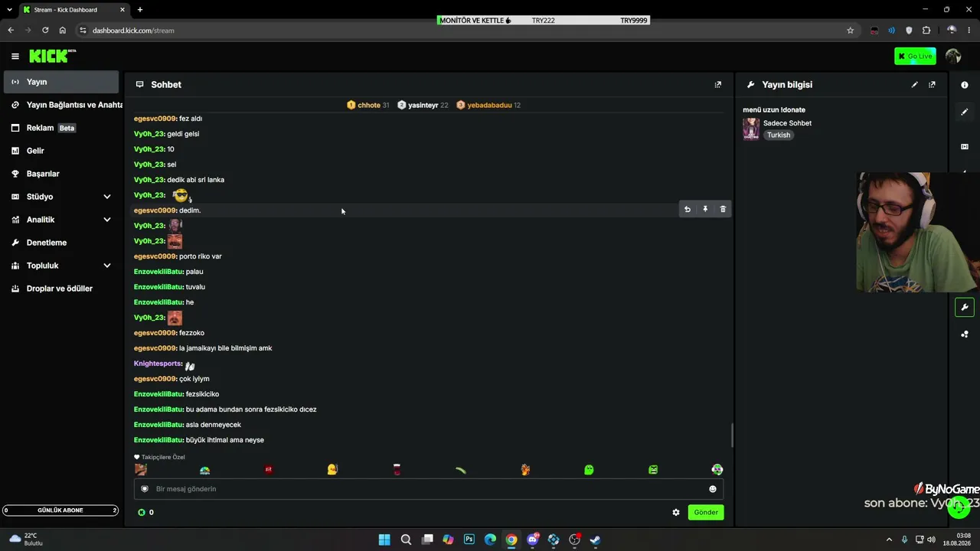
Task: Open the Stream - Kick Dashboard browser tab
Action: click(x=74, y=10)
